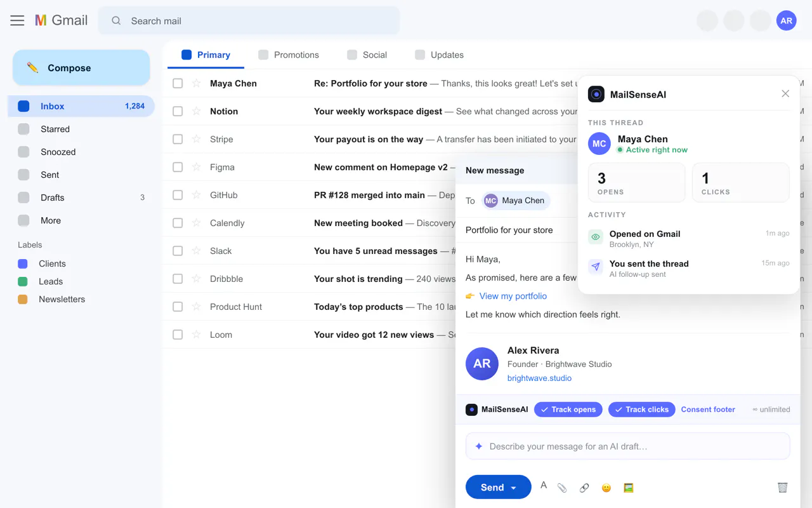Star the Slack email
Viewport: 812px width, 508px height.
(x=196, y=251)
